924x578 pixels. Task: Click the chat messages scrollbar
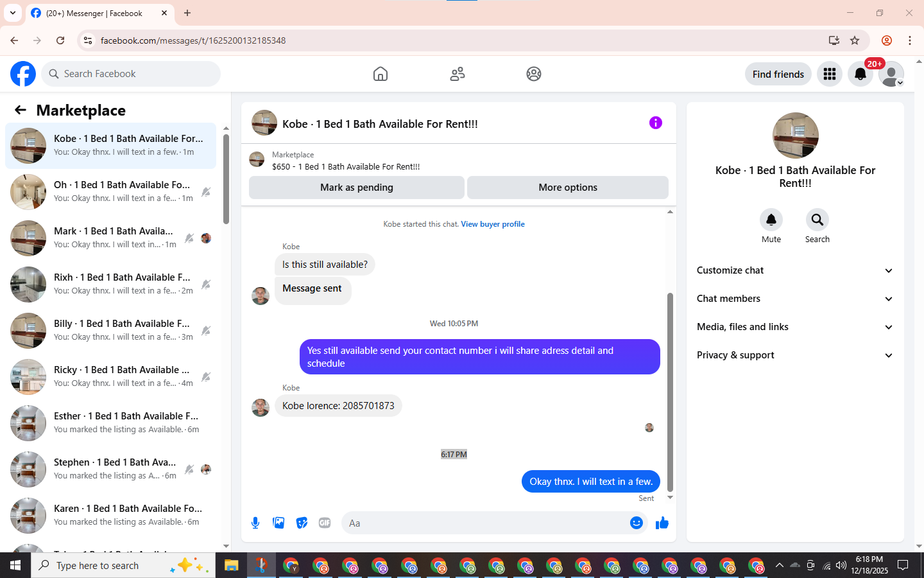[670, 392]
